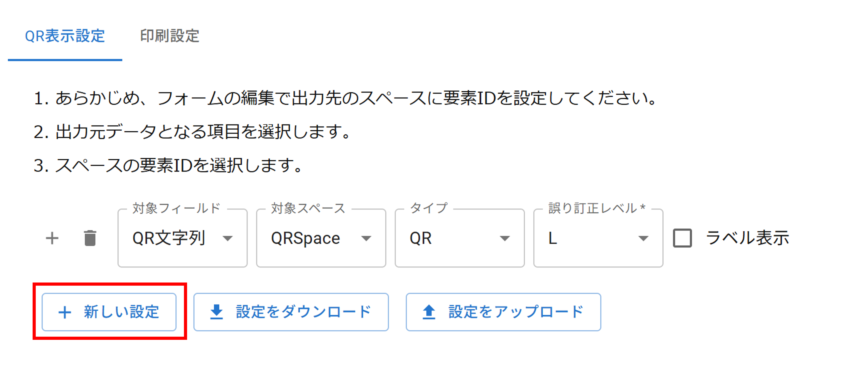The image size is (868, 365).
Task: Open the 対象フィールド dropdown arrow
Action: [x=228, y=239]
